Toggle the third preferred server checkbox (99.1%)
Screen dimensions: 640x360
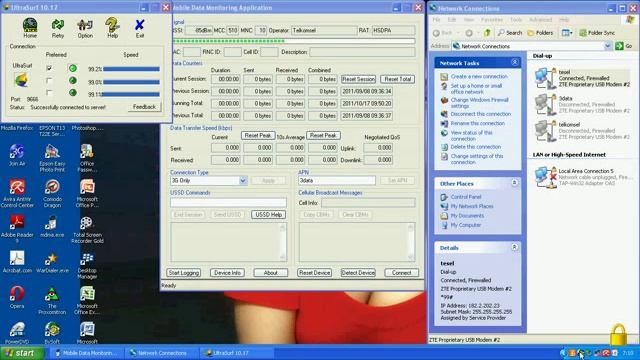[49, 93]
